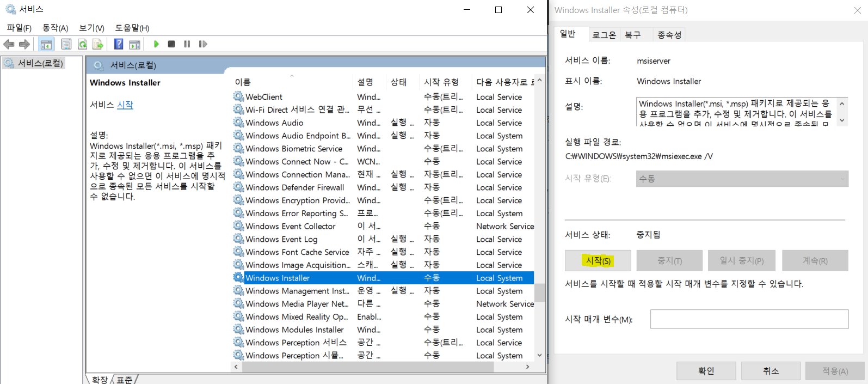Screen dimensions: 868x384
Task: Click the 시작 매개 변수(M) input field
Action: tap(749, 319)
